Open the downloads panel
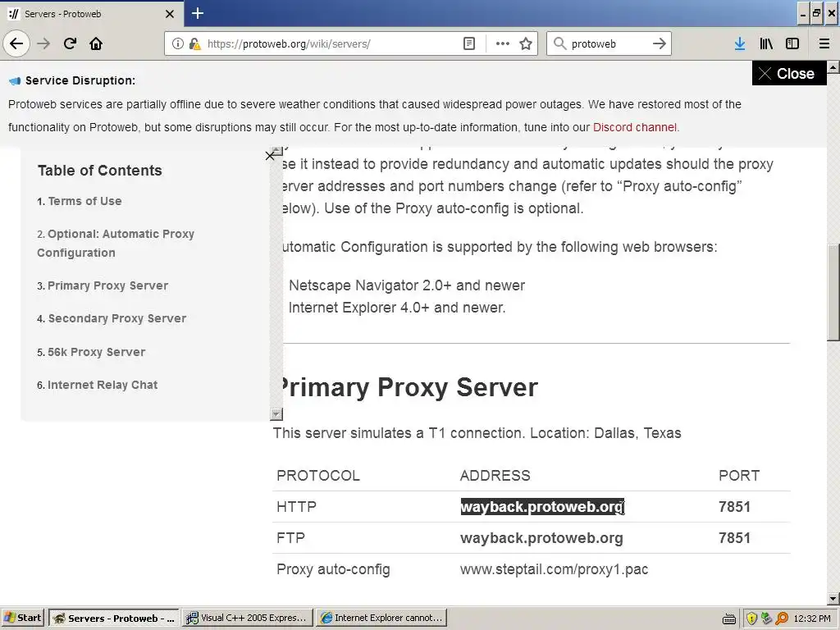Image resolution: width=840 pixels, height=630 pixels. coord(740,43)
